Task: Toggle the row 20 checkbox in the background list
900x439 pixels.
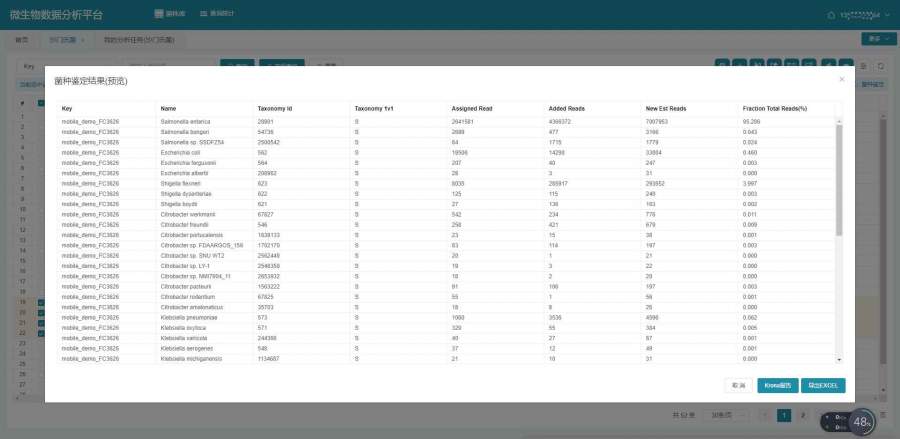Action: [41, 312]
